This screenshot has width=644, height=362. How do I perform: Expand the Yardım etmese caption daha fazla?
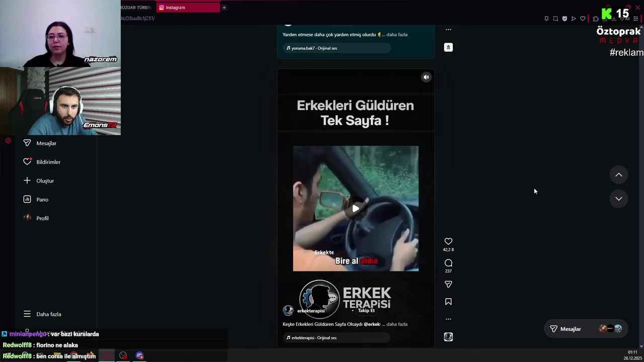(x=397, y=35)
